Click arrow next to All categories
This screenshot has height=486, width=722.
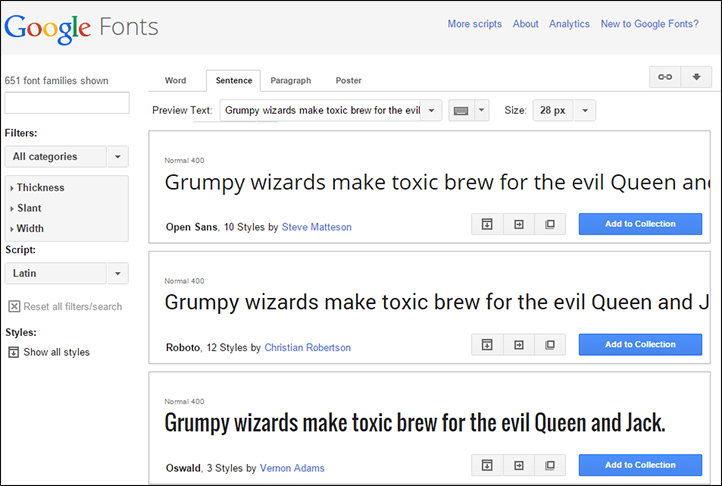tap(118, 157)
